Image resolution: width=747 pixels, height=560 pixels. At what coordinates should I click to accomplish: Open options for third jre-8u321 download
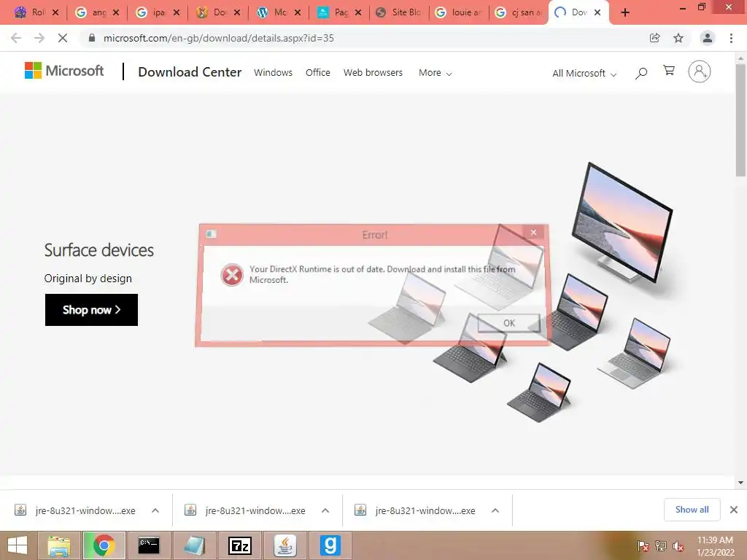495,510
